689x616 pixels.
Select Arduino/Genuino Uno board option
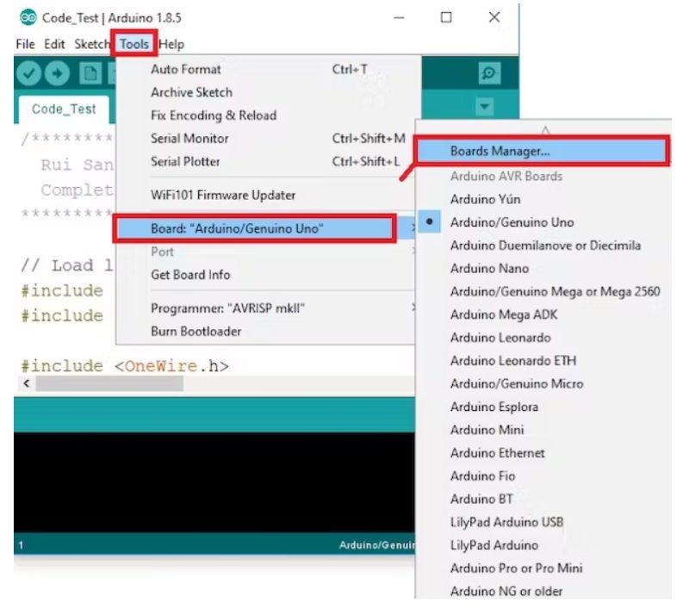pyautogui.click(x=543, y=222)
